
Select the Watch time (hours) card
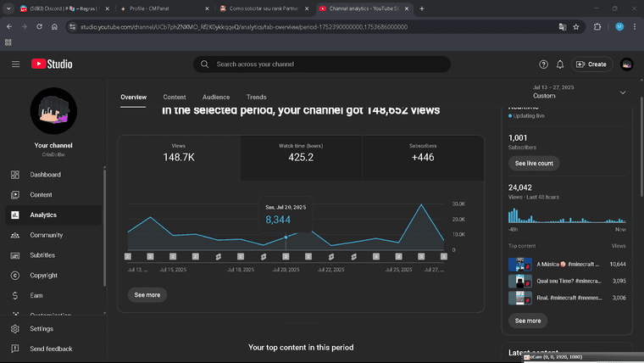pos(301,158)
